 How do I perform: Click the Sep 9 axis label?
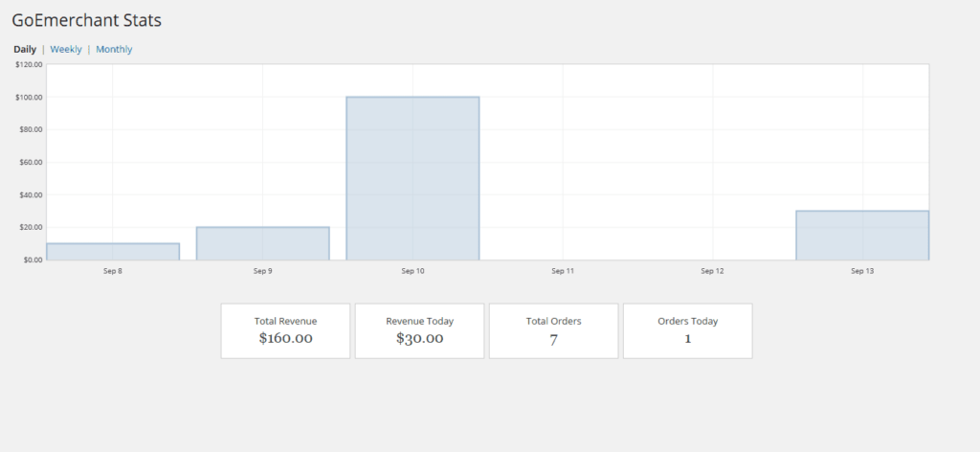pyautogui.click(x=262, y=271)
